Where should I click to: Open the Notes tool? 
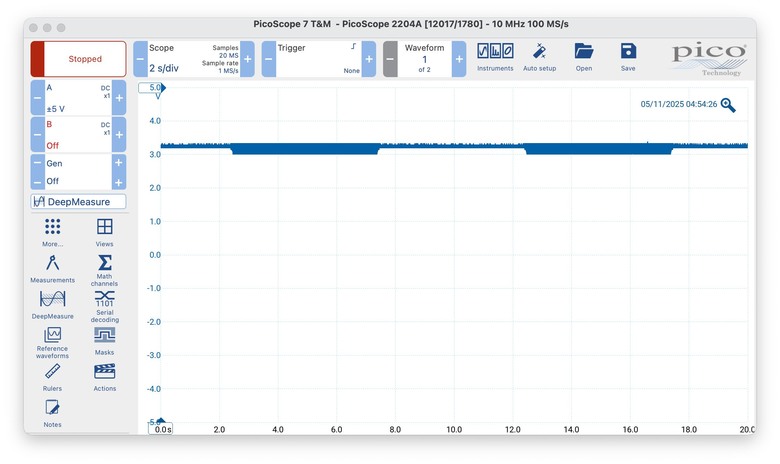[x=52, y=414]
